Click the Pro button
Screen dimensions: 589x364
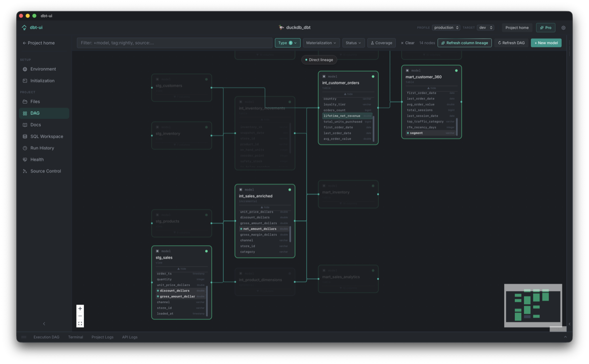pyautogui.click(x=546, y=28)
